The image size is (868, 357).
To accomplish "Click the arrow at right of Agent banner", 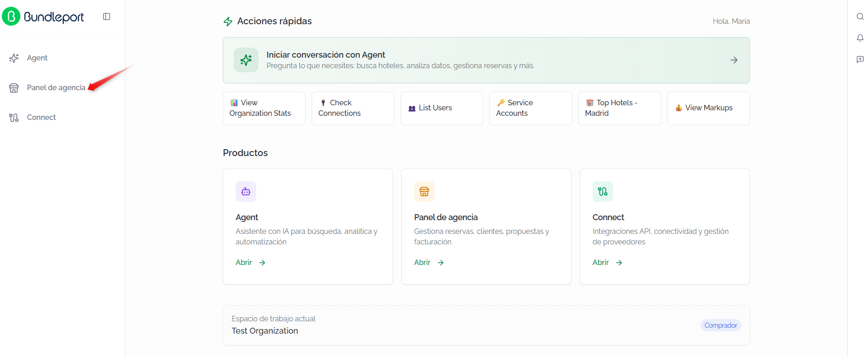I will (734, 60).
